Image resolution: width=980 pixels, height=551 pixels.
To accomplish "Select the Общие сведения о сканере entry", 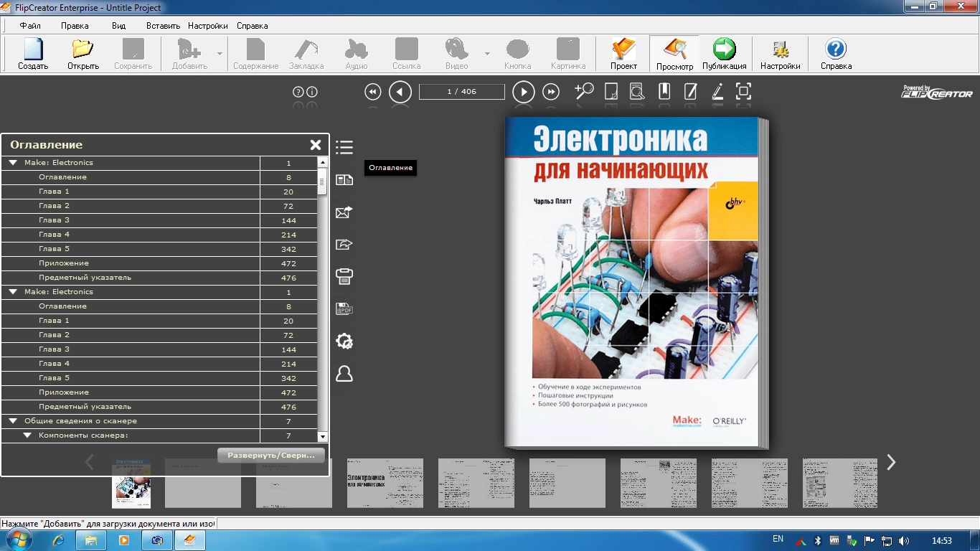I will pos(80,421).
